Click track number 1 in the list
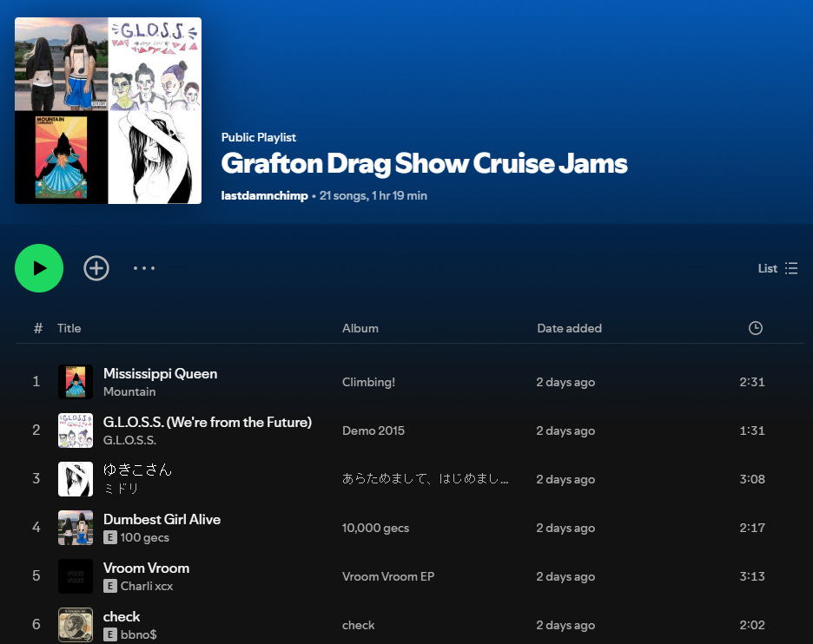 click(36, 382)
